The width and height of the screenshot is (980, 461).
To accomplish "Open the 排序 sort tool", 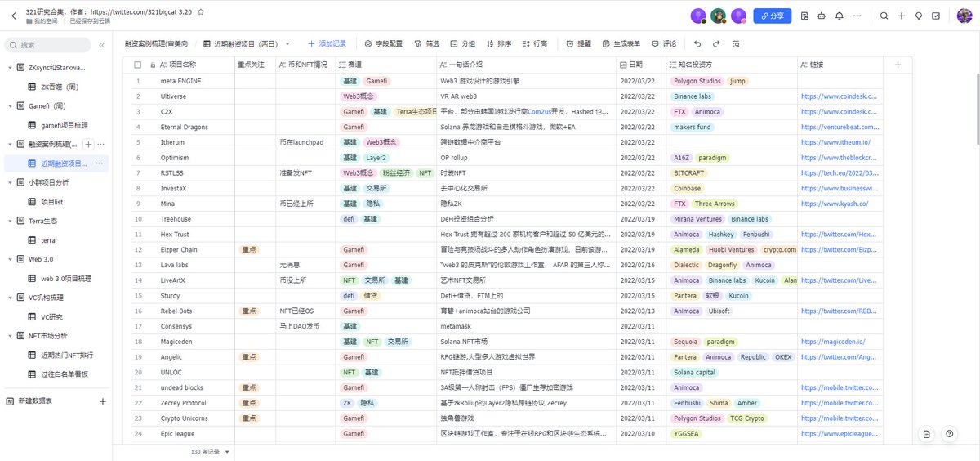I will (x=499, y=43).
